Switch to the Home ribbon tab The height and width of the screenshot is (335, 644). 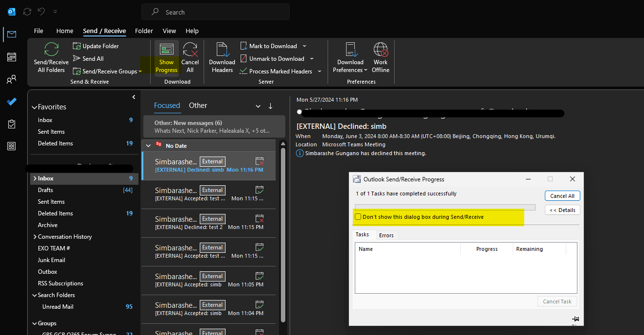coord(65,31)
